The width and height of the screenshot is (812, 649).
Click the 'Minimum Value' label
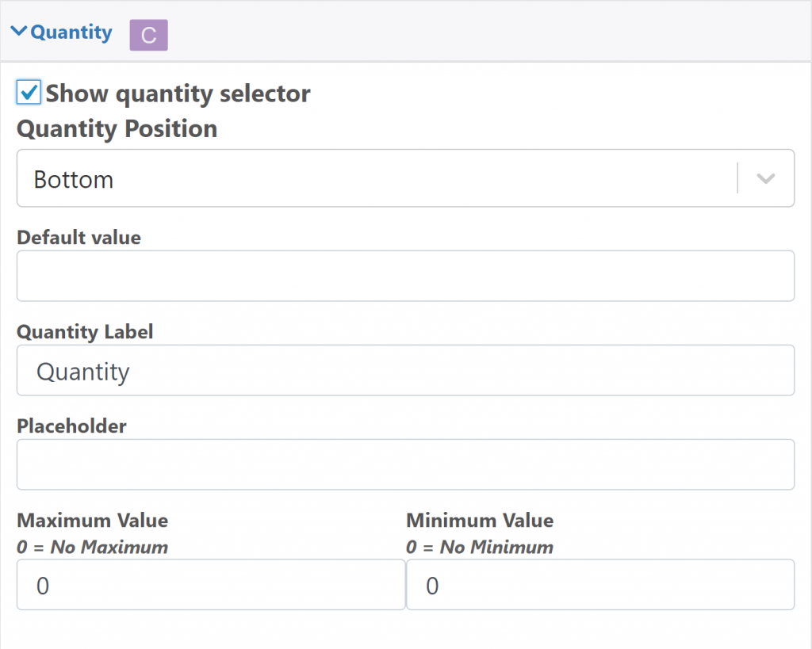480,521
